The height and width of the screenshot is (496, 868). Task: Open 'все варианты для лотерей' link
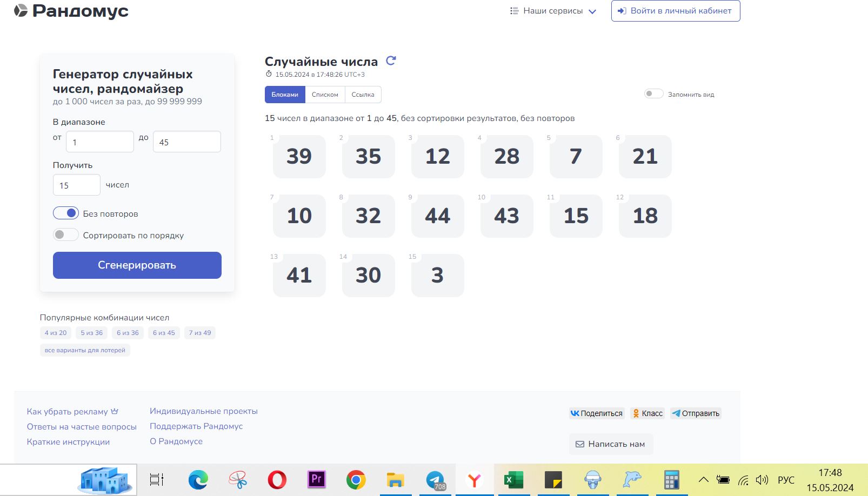85,350
